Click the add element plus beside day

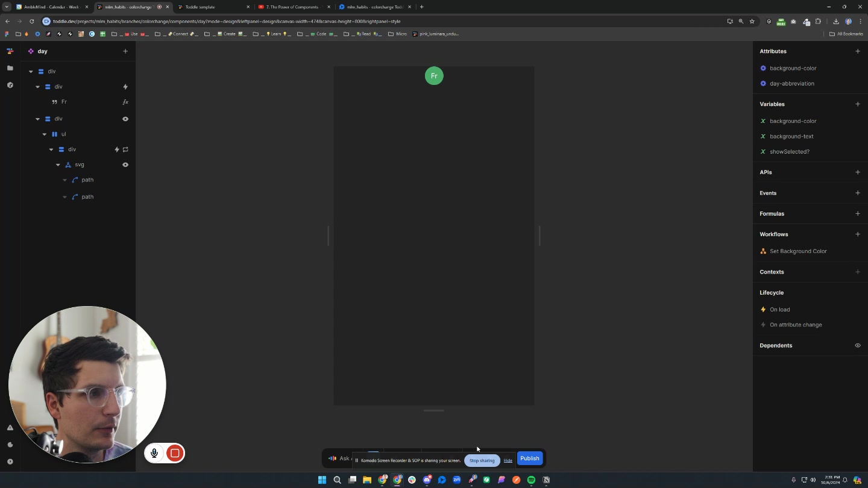coord(125,51)
